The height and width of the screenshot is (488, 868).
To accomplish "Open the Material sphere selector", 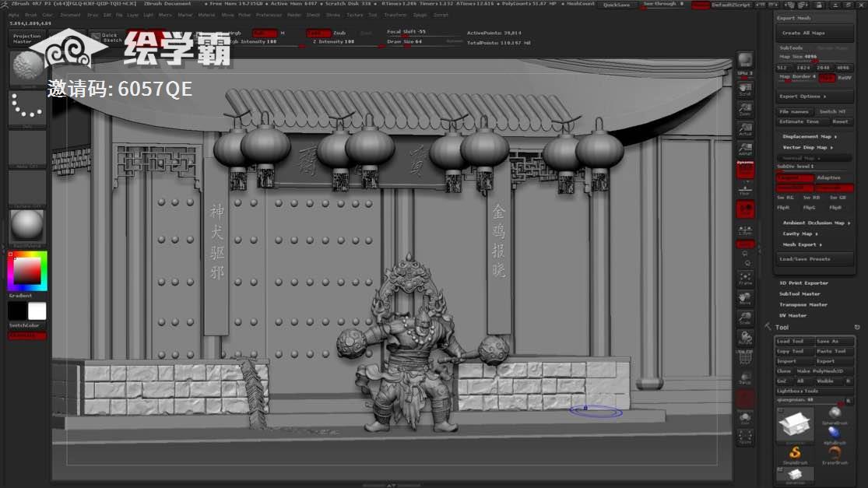I will tap(27, 225).
